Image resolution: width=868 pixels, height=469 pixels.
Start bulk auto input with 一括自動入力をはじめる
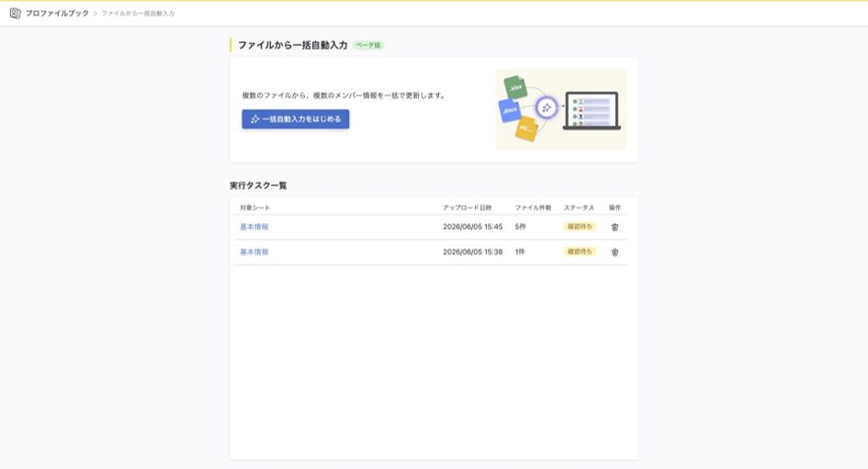(295, 119)
